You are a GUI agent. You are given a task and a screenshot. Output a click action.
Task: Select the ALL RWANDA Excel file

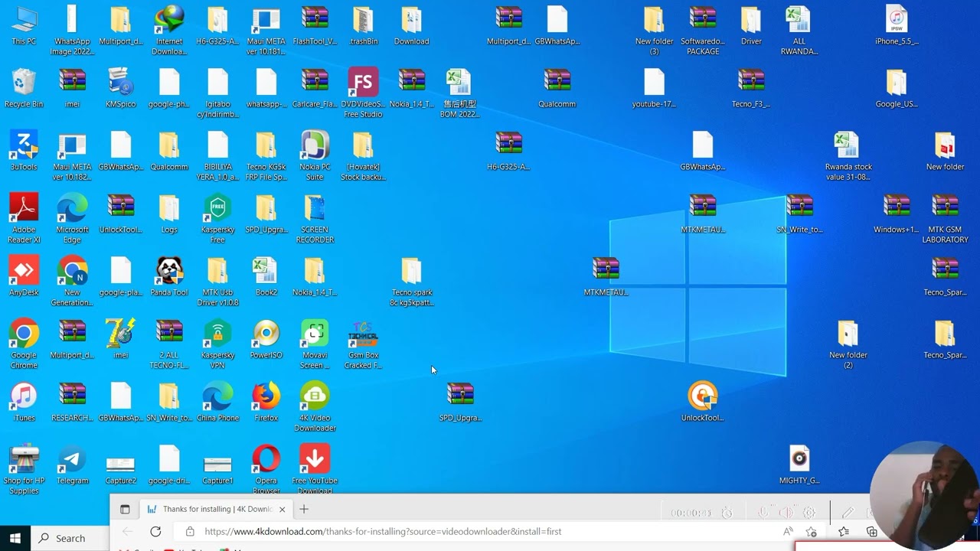799,30
